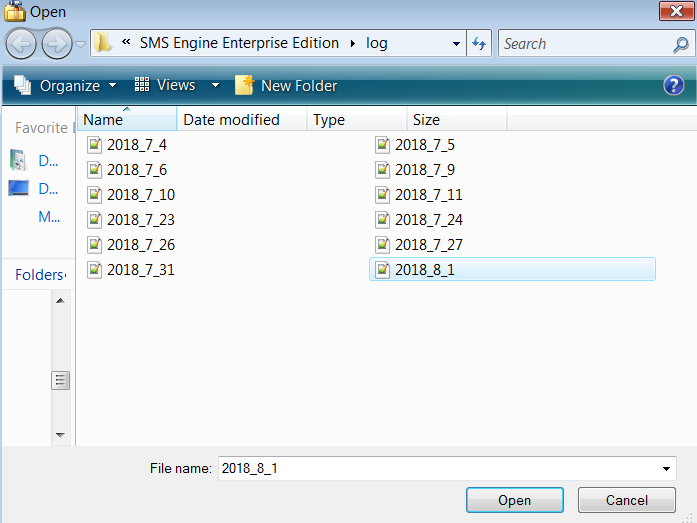The width and height of the screenshot is (697, 523).
Task: Expand the File name history dropdown
Action: (666, 468)
